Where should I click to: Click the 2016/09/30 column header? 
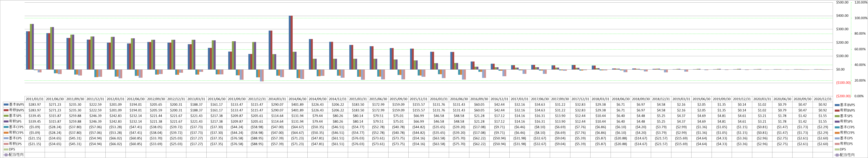[479, 99]
